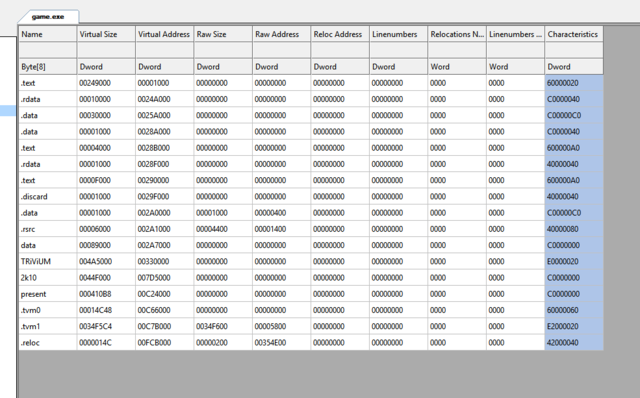Select the .reloc section row

pyautogui.click(x=311, y=342)
